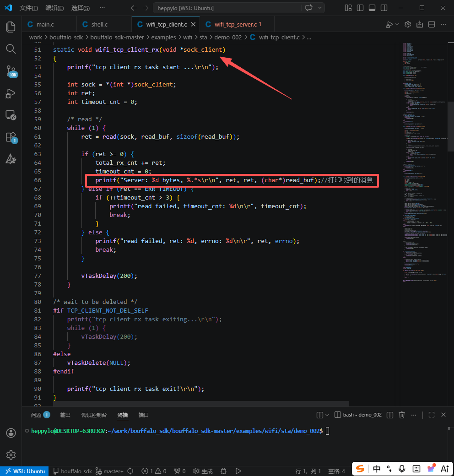
Task: Open Source Control view with 10K badge
Action: click(x=11, y=71)
